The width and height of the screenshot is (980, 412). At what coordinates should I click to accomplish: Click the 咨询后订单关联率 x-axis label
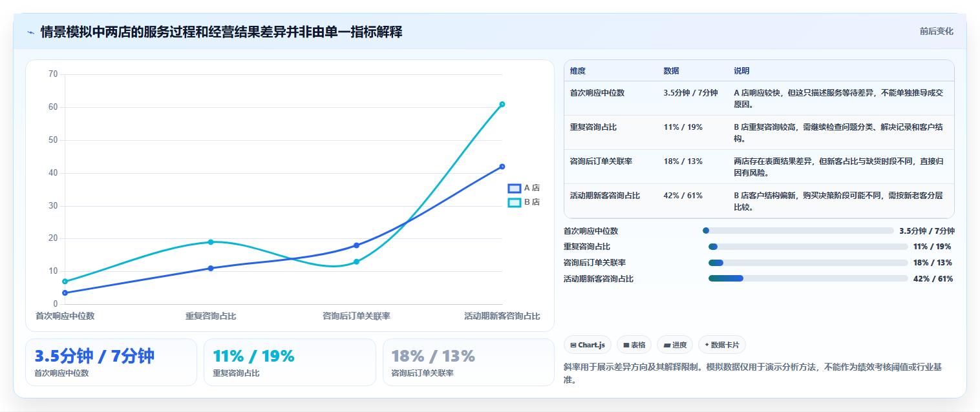coord(356,316)
